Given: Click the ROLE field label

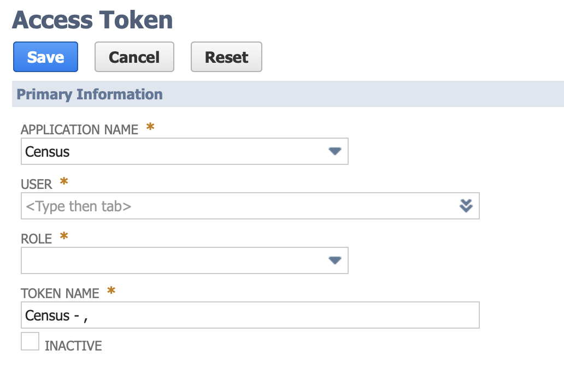Looking at the screenshot, I should (37, 239).
